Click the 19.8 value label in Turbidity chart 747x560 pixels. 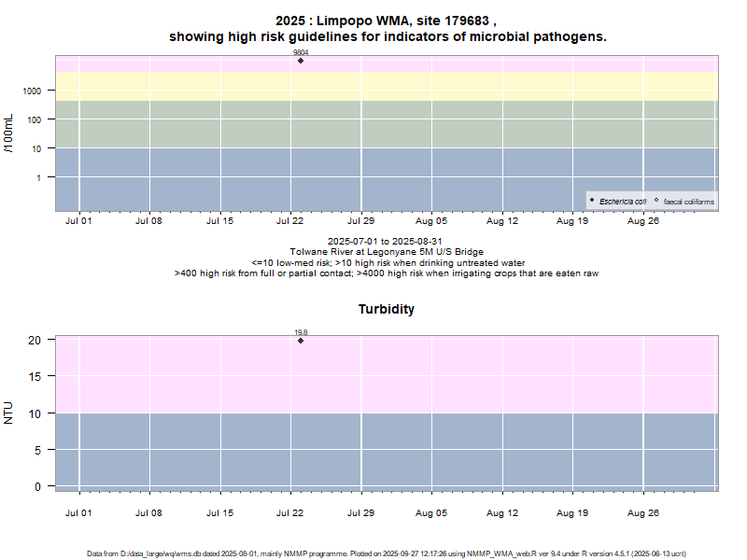point(301,332)
